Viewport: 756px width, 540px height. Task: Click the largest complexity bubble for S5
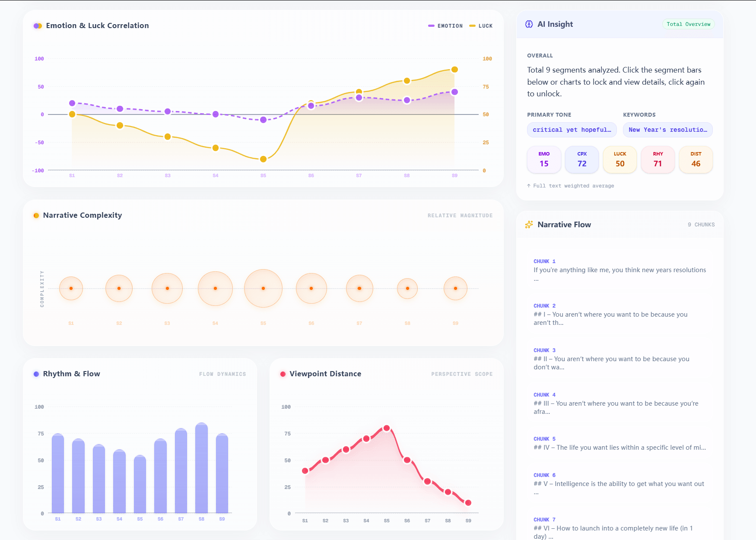[x=263, y=288]
